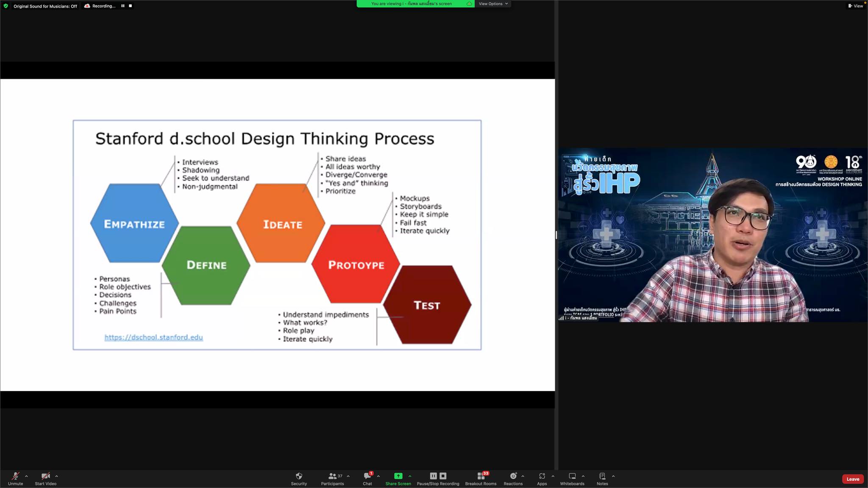Unmute the microphone
Viewport: 868px width, 488px height.
tap(15, 476)
